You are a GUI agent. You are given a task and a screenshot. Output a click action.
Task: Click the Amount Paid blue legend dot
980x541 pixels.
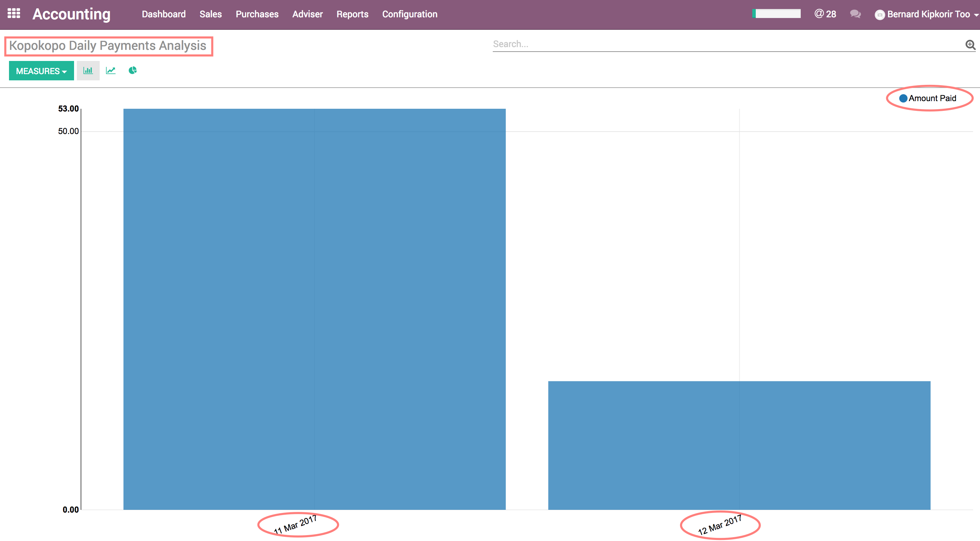pos(903,99)
